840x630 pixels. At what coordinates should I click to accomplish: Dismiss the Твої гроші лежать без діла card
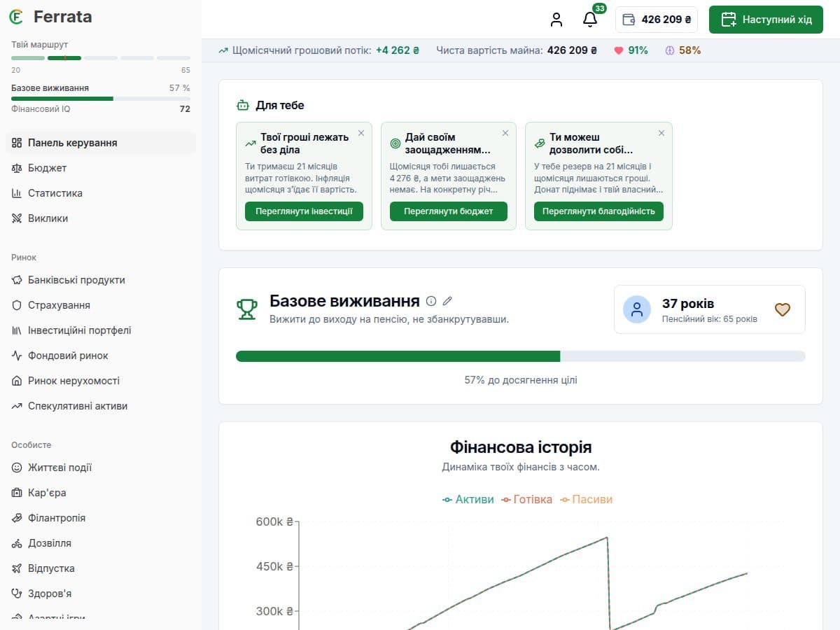pyautogui.click(x=361, y=133)
